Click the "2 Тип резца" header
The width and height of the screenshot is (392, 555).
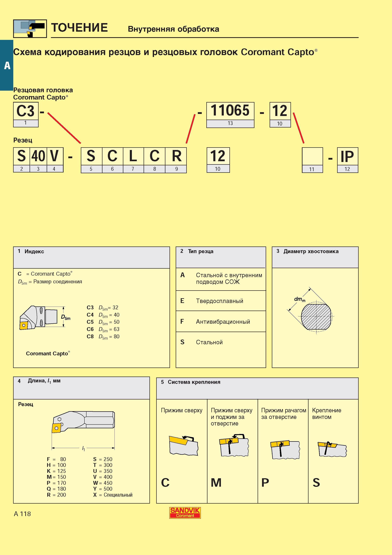click(x=221, y=257)
